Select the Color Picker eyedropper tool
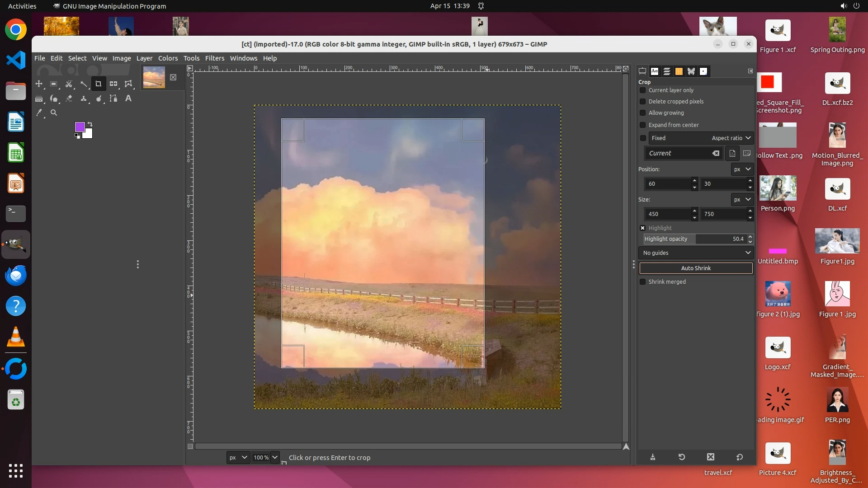The width and height of the screenshot is (868, 488). click(x=39, y=113)
